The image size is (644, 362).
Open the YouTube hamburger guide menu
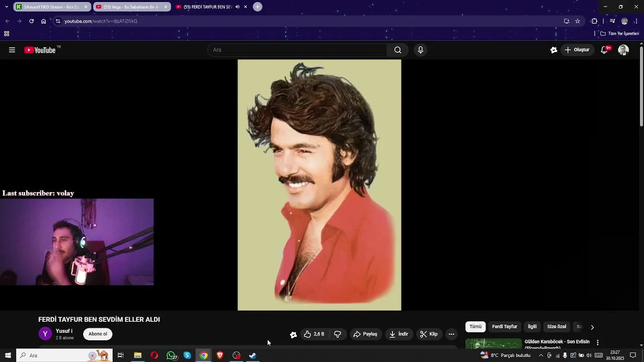click(12, 50)
